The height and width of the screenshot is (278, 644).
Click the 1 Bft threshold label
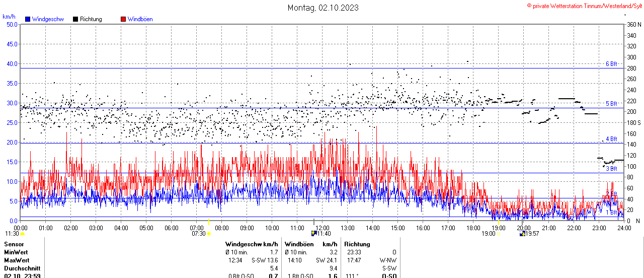coord(611,213)
